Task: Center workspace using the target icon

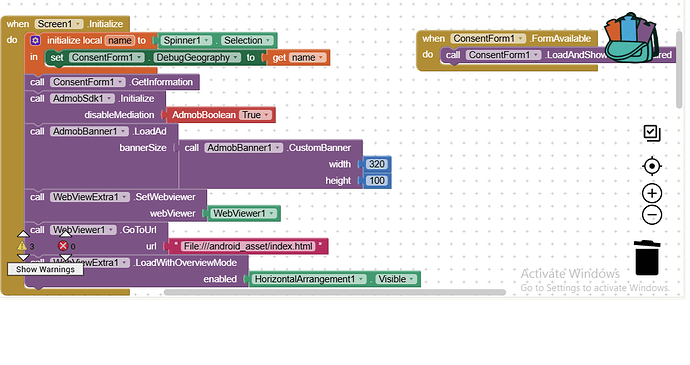Action: click(652, 166)
